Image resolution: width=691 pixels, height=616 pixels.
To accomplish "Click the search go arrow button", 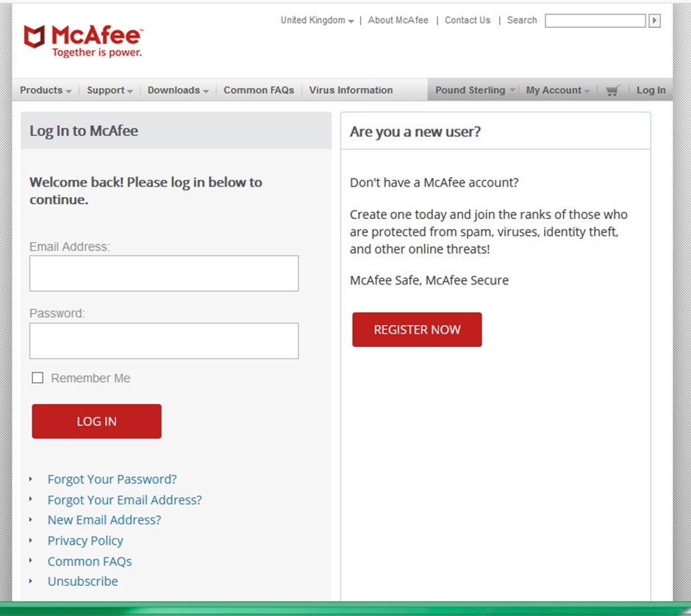I will (654, 21).
